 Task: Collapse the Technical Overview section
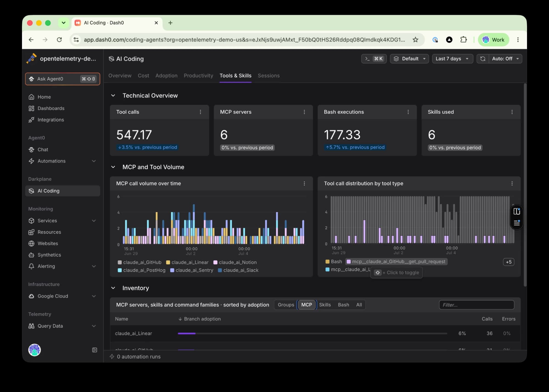tap(113, 96)
